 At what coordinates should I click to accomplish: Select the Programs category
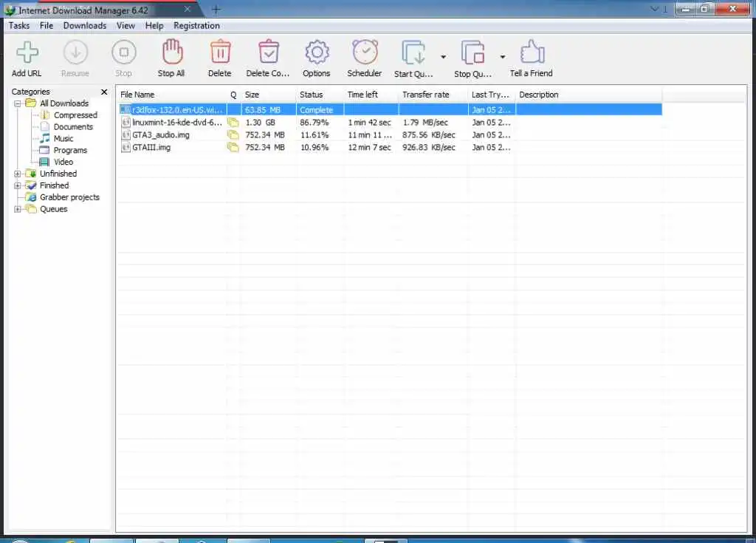[70, 150]
